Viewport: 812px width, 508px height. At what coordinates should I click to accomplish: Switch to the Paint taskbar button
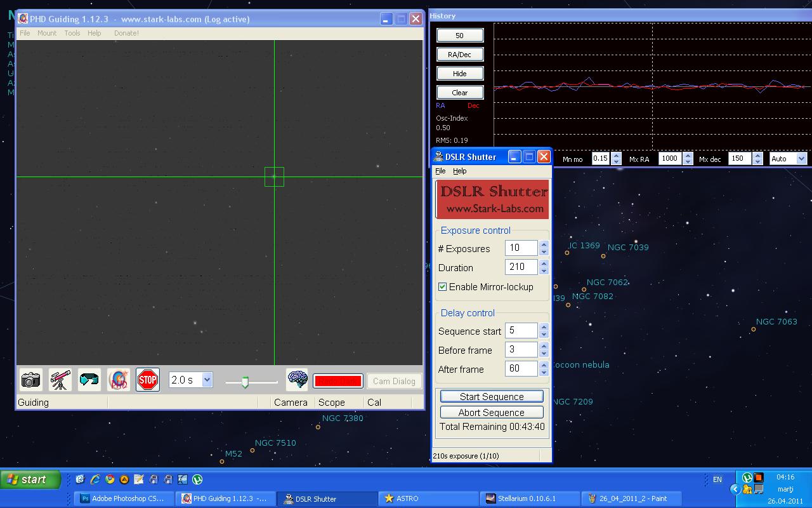(631, 498)
